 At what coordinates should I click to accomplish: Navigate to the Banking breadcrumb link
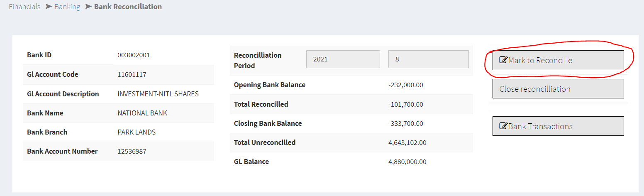click(67, 7)
